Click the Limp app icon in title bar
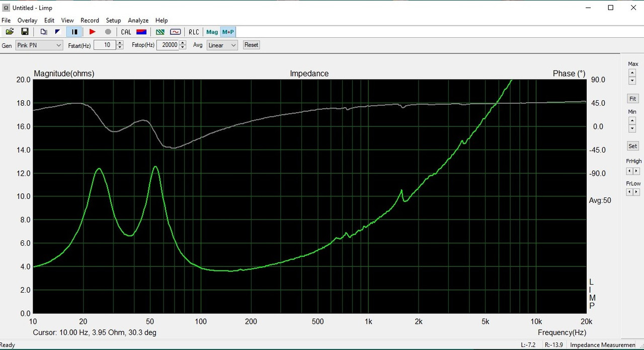 [6, 8]
